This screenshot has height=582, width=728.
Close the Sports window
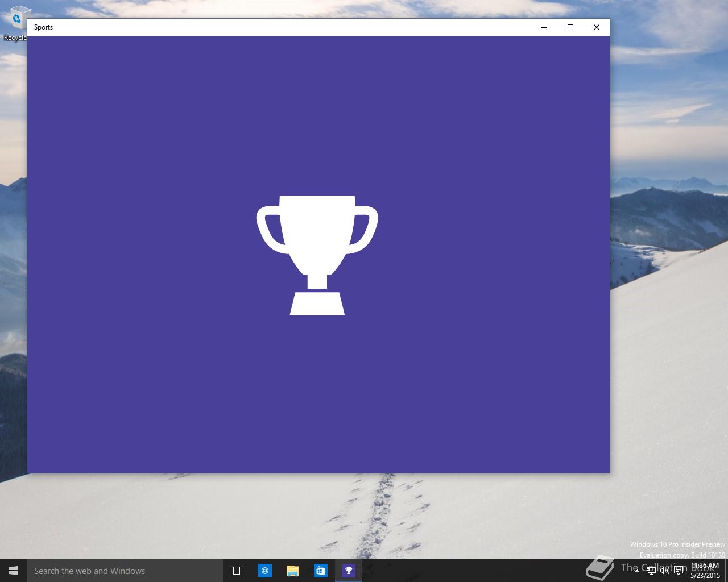click(x=597, y=27)
